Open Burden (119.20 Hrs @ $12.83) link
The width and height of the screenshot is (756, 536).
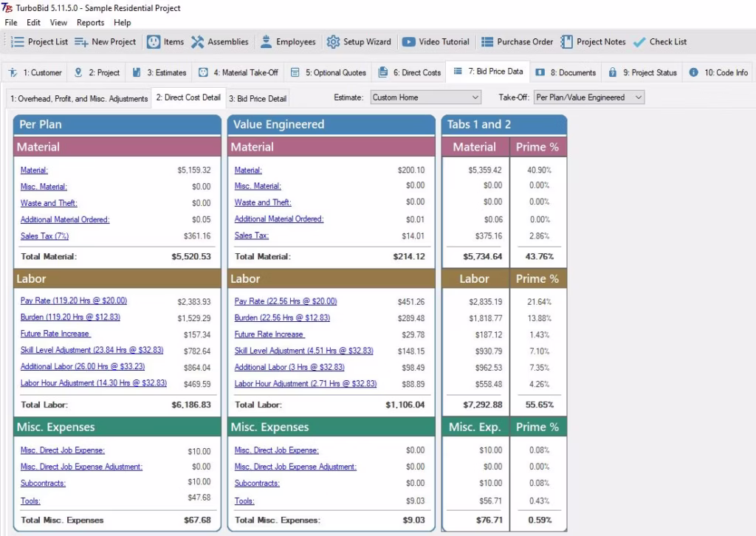[70, 317]
